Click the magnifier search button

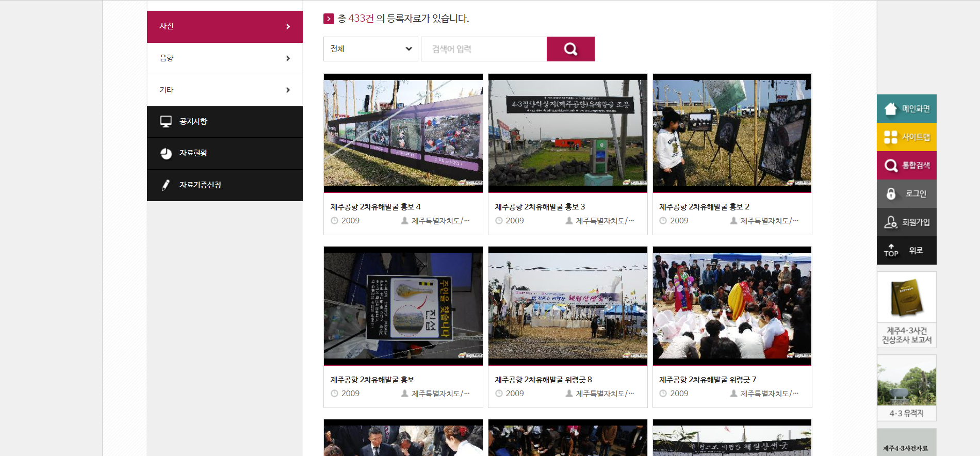tap(570, 49)
